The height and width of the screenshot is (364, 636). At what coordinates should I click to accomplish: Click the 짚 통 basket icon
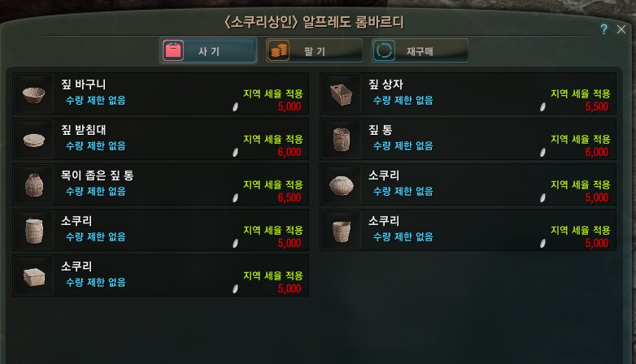(x=341, y=140)
